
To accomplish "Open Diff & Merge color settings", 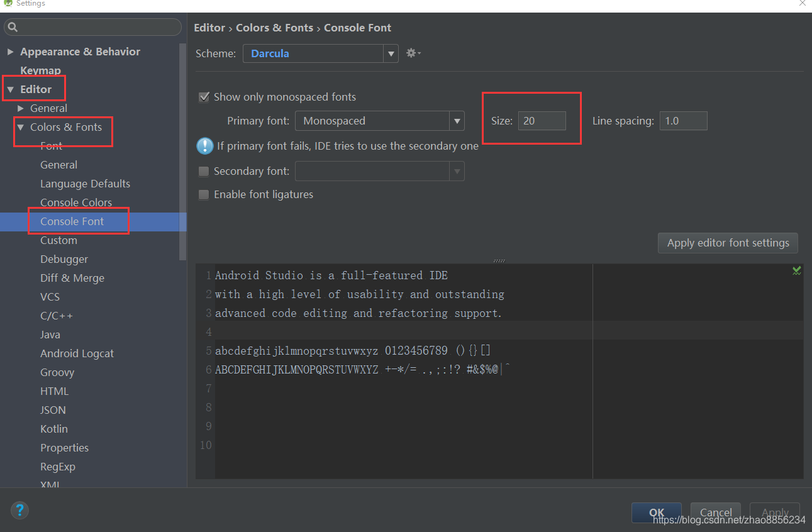I will (72, 278).
